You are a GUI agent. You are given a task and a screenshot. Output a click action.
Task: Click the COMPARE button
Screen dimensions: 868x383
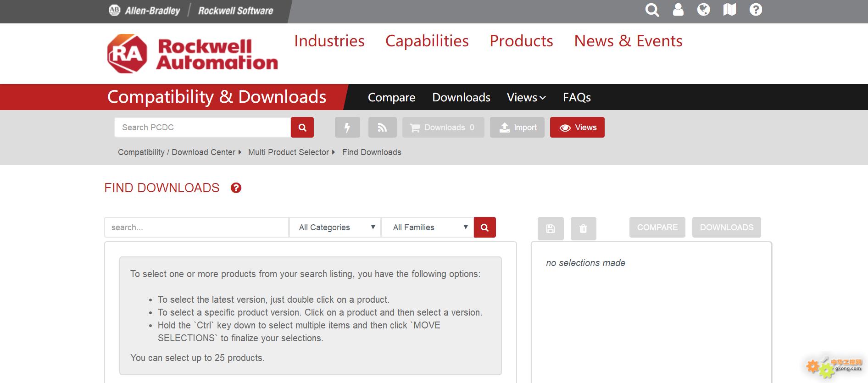pyautogui.click(x=657, y=228)
